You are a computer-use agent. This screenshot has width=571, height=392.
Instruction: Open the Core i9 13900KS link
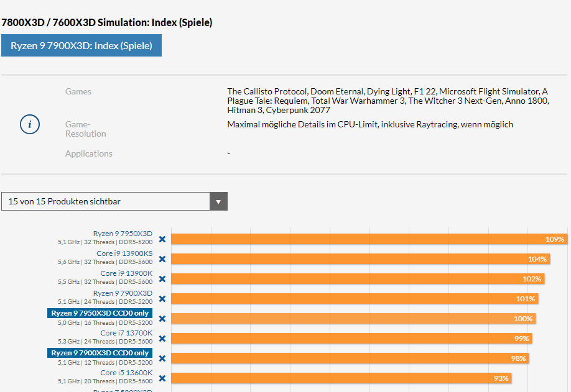click(124, 253)
